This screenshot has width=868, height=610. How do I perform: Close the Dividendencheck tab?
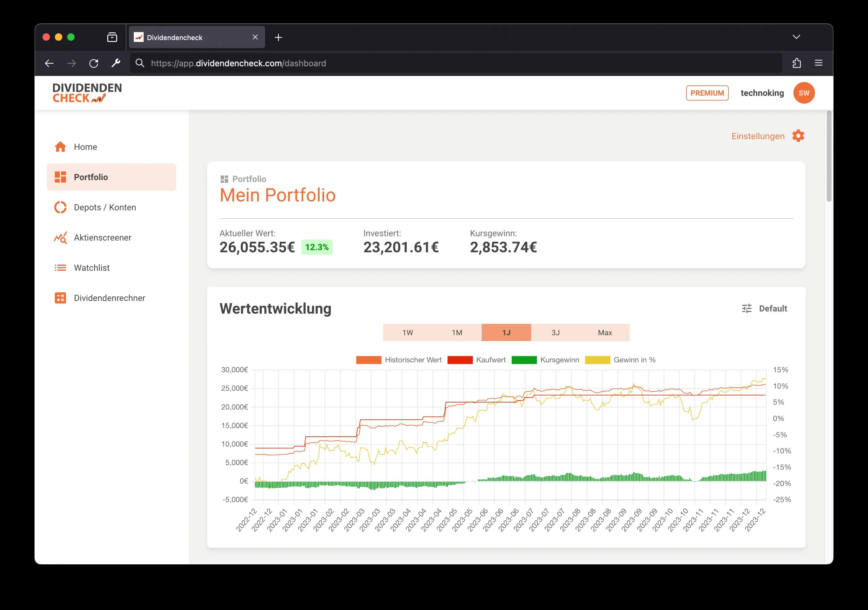(x=255, y=37)
